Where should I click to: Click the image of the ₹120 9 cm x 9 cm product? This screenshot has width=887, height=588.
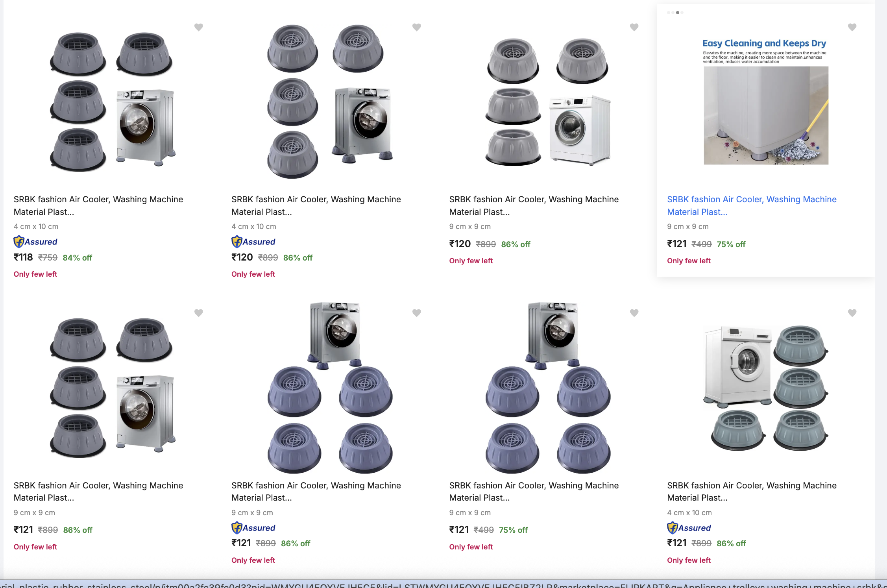548,102
